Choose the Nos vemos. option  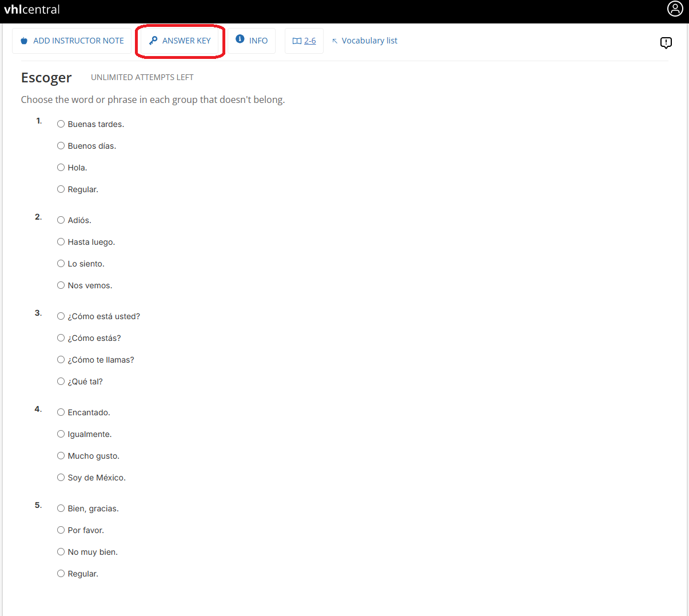click(x=61, y=285)
